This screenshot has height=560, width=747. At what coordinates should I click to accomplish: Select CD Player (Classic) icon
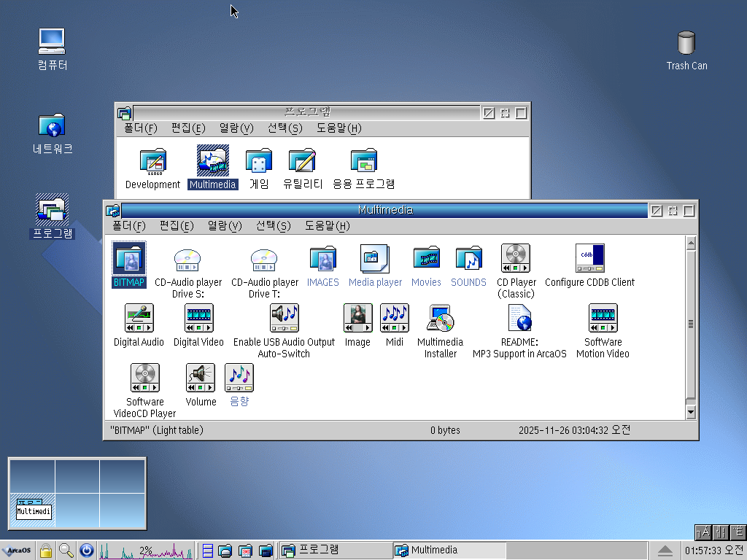tap(516, 259)
